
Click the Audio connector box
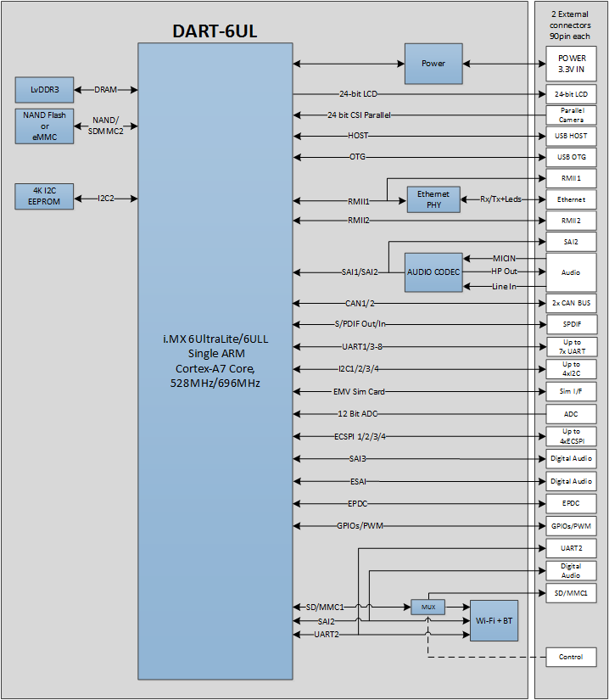571,272
